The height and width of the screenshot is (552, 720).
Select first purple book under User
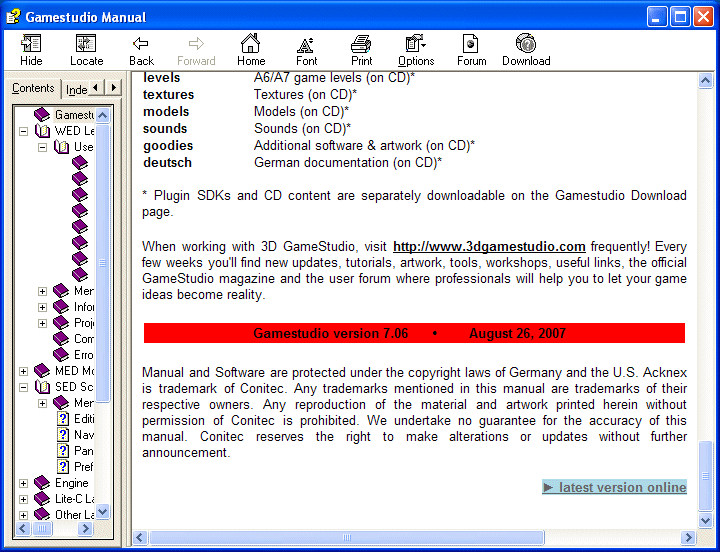click(x=80, y=163)
